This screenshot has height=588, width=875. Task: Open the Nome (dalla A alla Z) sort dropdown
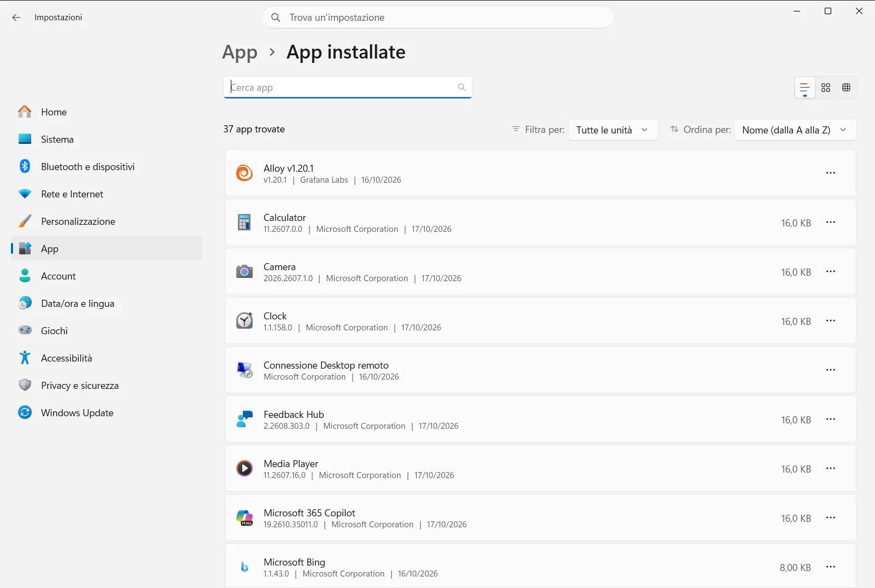click(x=795, y=130)
